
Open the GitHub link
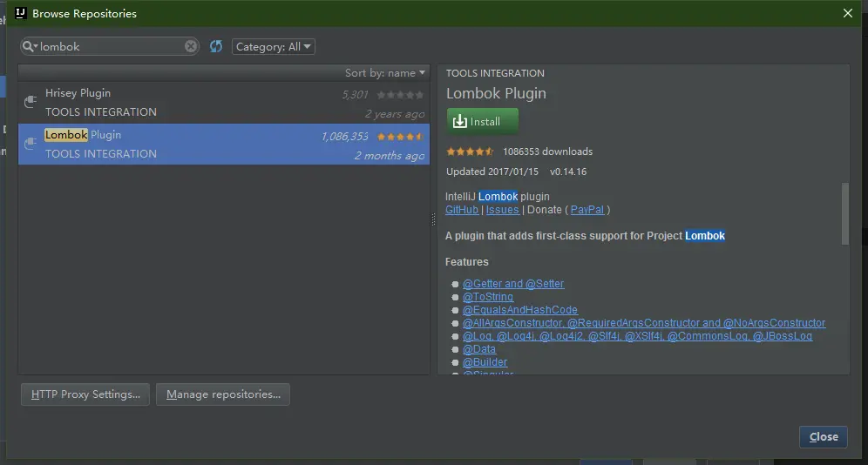(x=462, y=210)
